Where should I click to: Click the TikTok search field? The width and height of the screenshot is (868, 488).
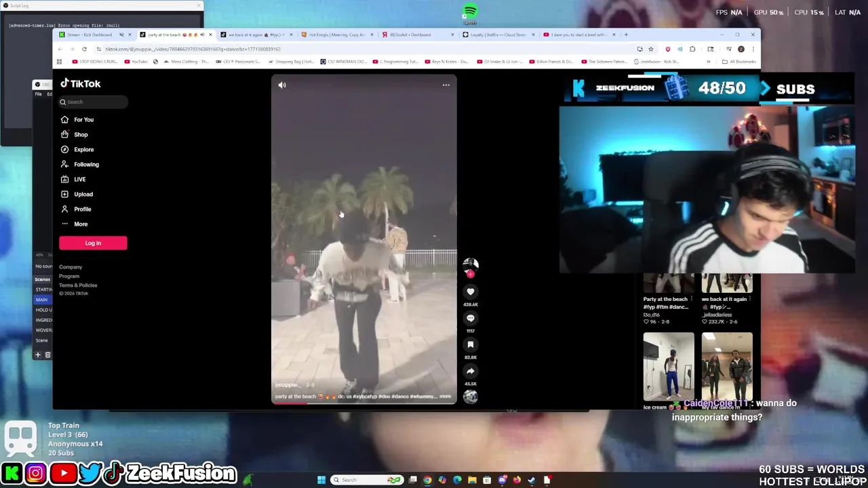(x=93, y=102)
